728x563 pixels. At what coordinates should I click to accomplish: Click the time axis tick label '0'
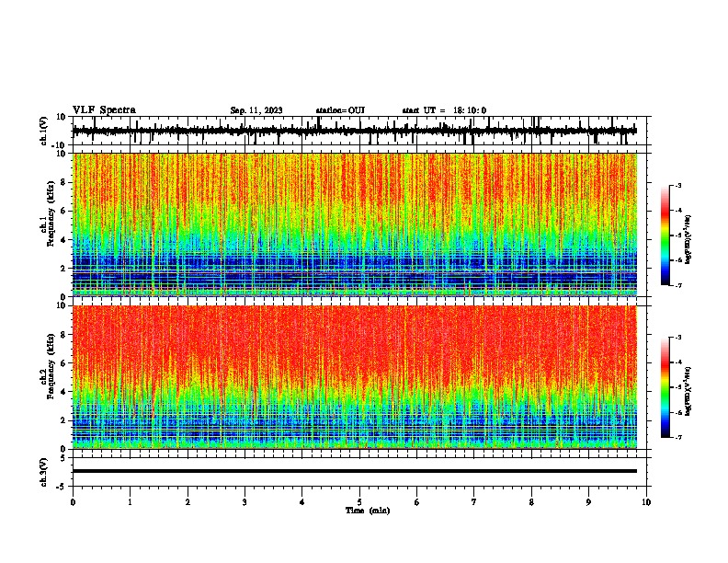[x=73, y=502]
